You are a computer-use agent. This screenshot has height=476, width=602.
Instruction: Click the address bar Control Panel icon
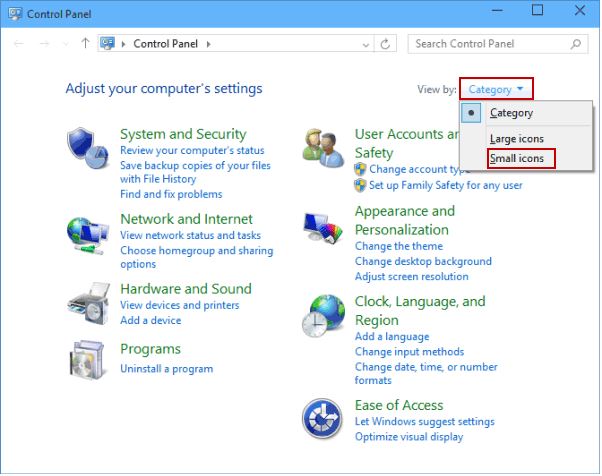[x=108, y=43]
